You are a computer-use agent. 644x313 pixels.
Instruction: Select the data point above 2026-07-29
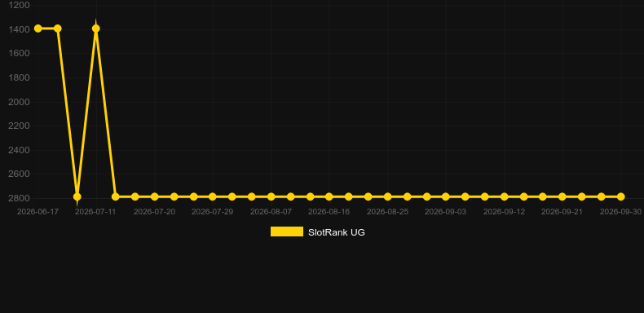coord(212,196)
